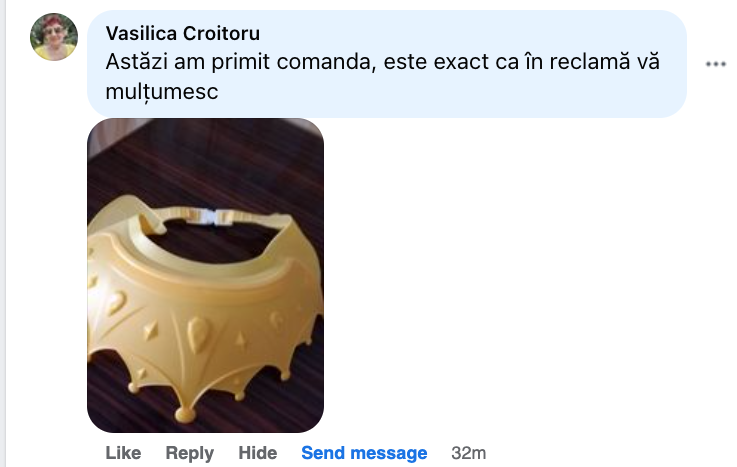This screenshot has width=737, height=467.
Task: View the commenter's avatar image
Action: [54, 37]
